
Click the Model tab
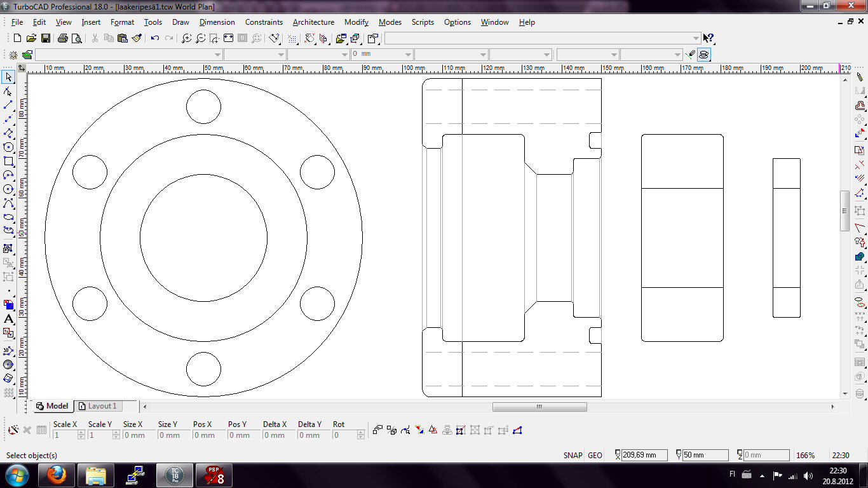pos(52,406)
